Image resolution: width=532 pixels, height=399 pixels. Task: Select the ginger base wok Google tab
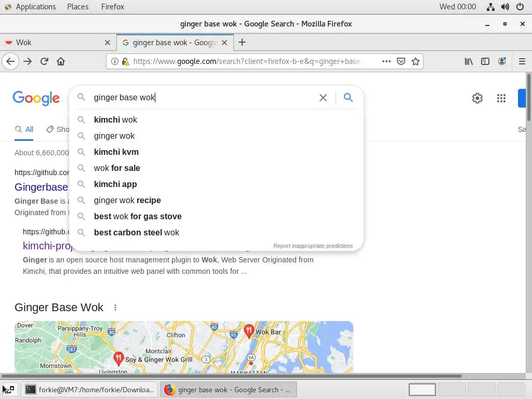tap(175, 43)
